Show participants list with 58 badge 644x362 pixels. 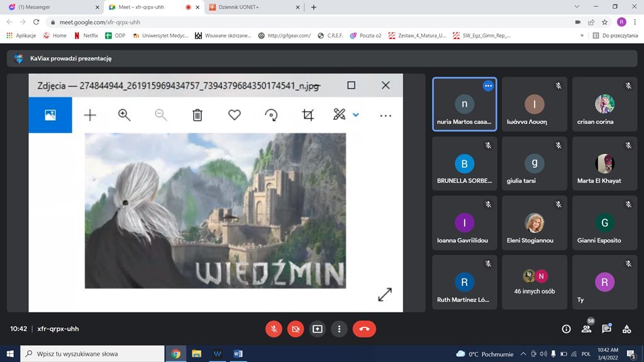587,328
